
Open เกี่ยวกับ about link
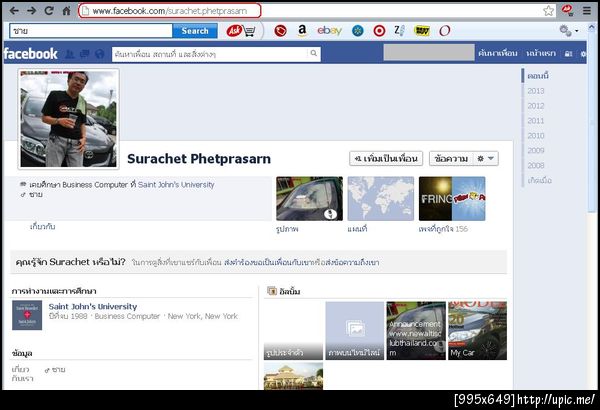42,227
